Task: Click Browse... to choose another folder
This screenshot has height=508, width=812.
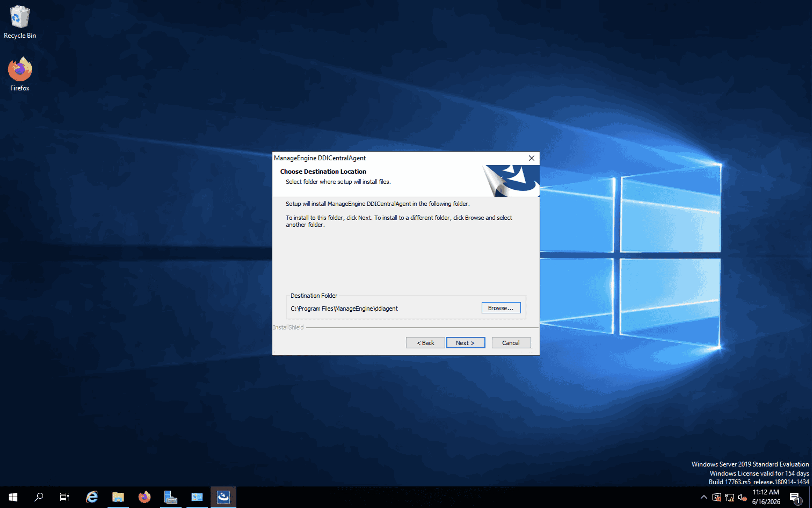Action: 501,308
